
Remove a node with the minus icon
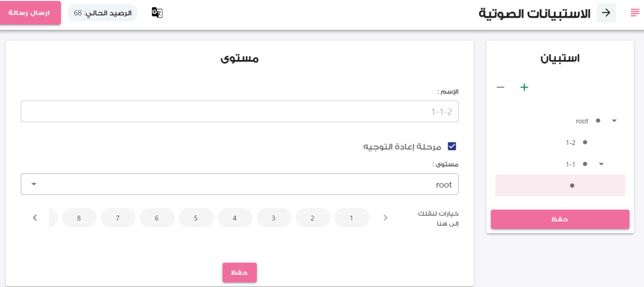(500, 87)
